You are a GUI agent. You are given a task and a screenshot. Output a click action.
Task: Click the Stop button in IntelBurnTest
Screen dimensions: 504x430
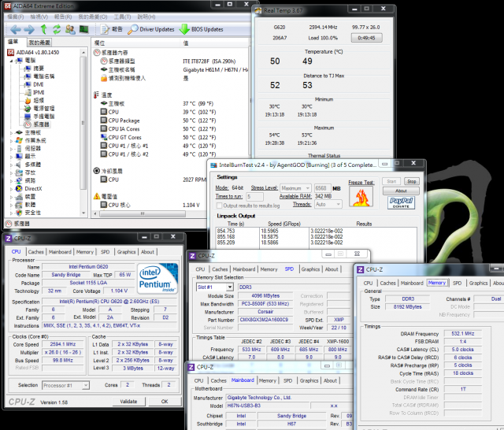[x=412, y=182]
